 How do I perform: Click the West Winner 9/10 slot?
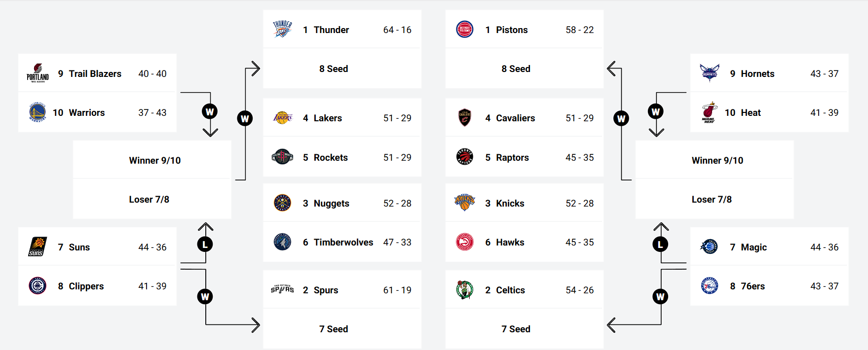click(154, 160)
